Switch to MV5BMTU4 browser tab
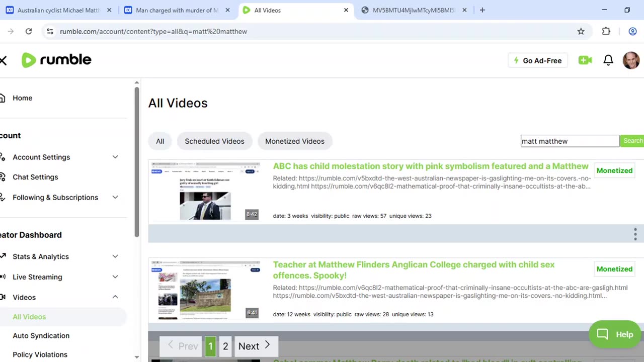The width and height of the screenshot is (644, 362). pyautogui.click(x=414, y=10)
